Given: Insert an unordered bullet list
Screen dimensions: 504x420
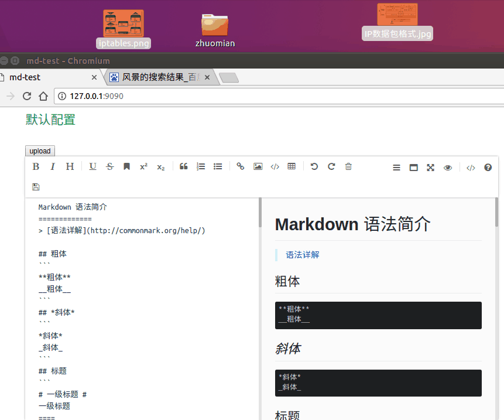Looking at the screenshot, I should point(218,166).
